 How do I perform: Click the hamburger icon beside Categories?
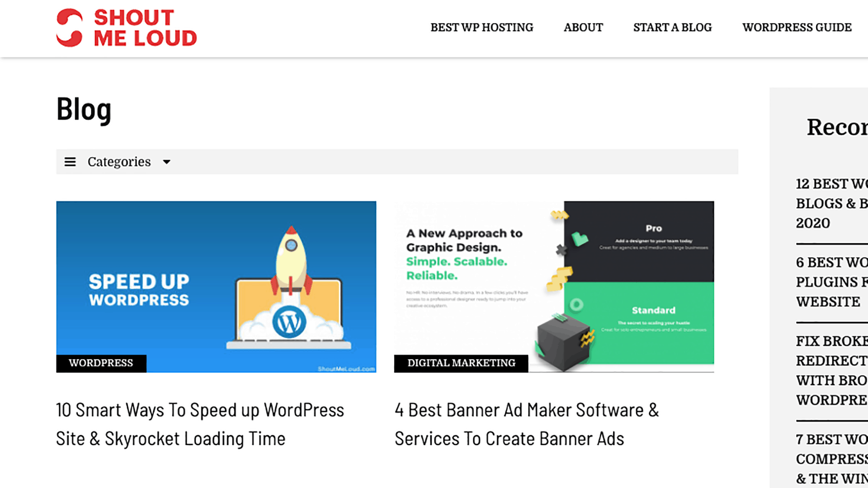pos(70,162)
